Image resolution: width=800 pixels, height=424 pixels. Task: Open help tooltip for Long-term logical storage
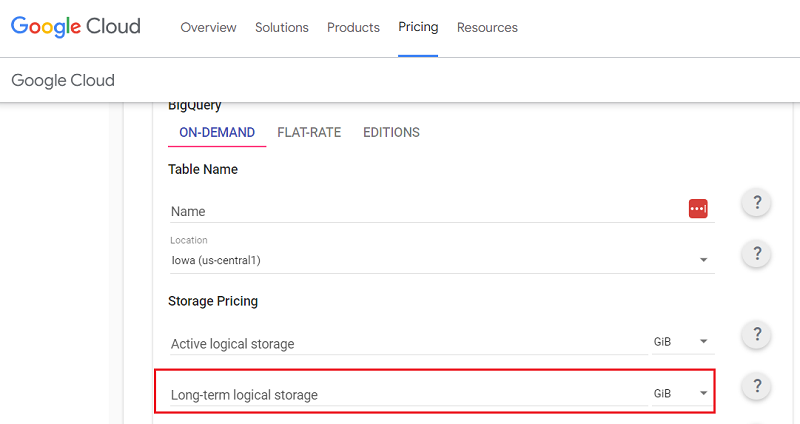(x=756, y=385)
